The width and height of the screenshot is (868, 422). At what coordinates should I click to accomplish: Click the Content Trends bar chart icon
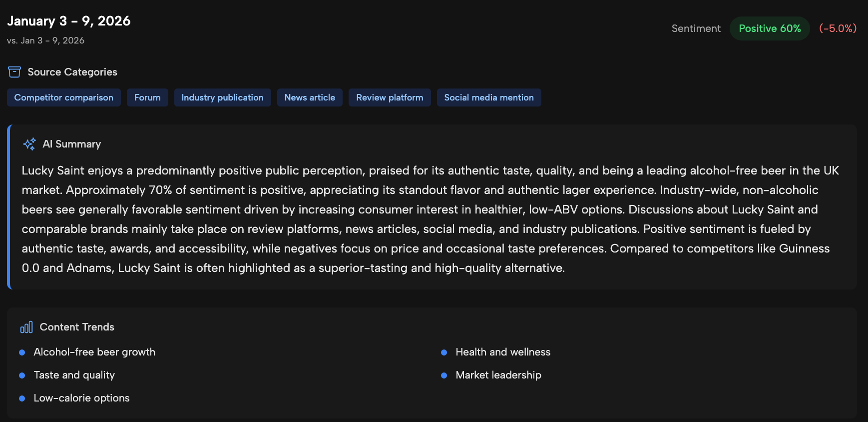coord(26,327)
